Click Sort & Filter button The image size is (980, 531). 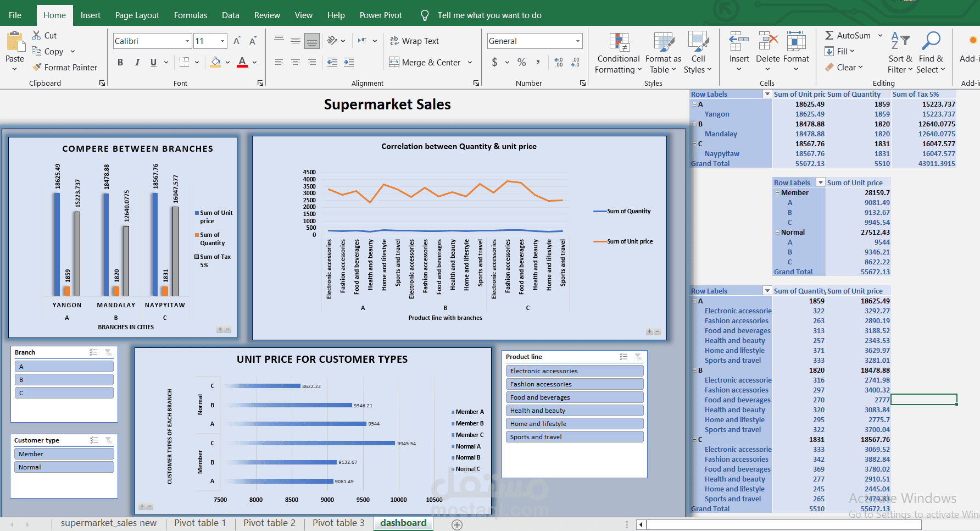point(900,53)
